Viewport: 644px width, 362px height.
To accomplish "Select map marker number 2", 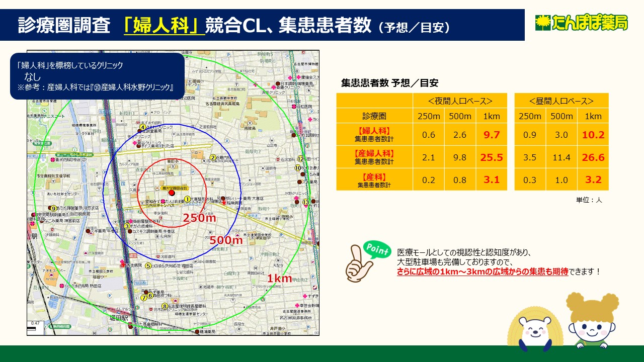I will point(213,157).
